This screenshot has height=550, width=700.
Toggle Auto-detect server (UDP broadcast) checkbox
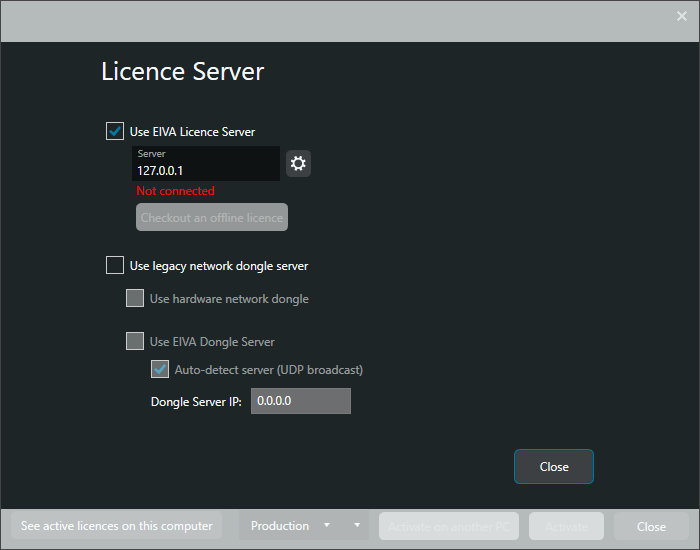pyautogui.click(x=160, y=369)
